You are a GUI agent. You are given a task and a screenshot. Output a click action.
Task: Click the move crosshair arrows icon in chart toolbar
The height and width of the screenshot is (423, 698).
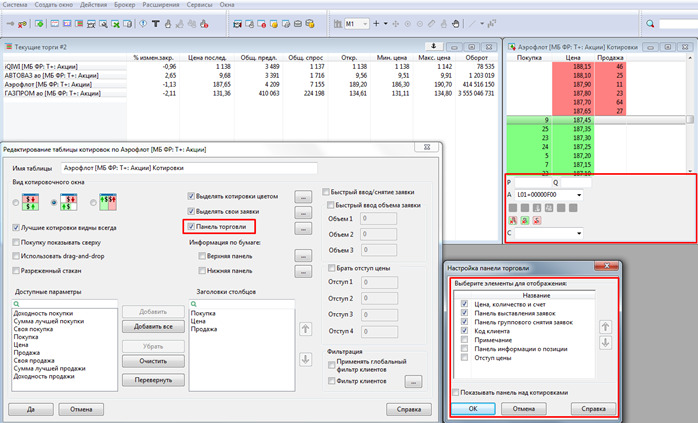tap(395, 24)
